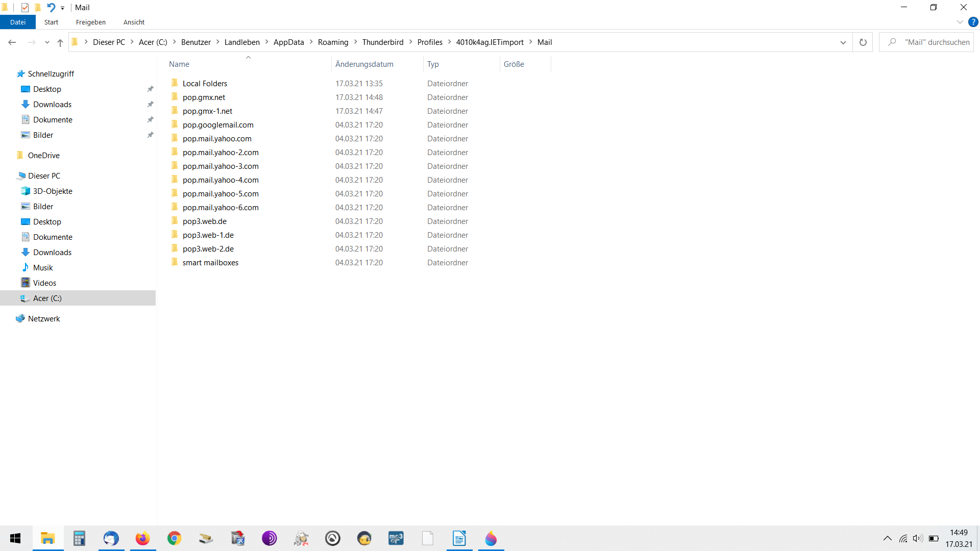Select the pop.googlemail.com folder
This screenshot has height=551, width=980.
(x=218, y=125)
